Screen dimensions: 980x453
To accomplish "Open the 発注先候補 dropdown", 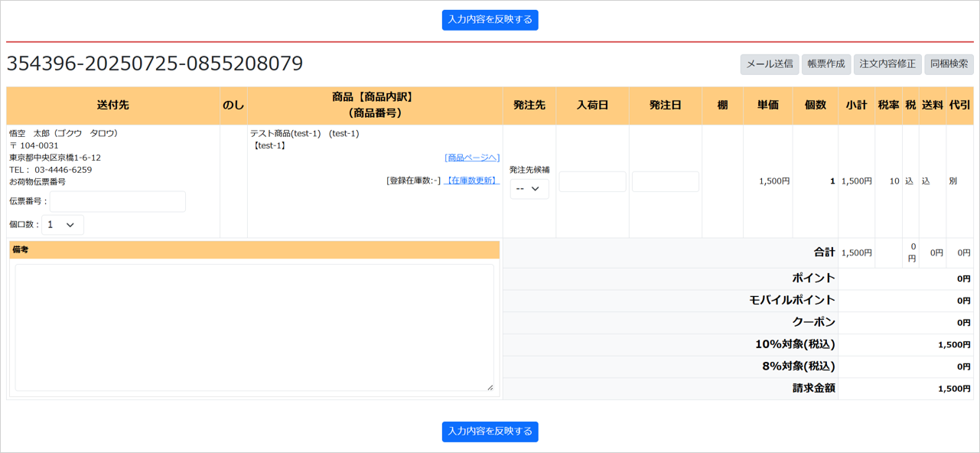I will [529, 188].
